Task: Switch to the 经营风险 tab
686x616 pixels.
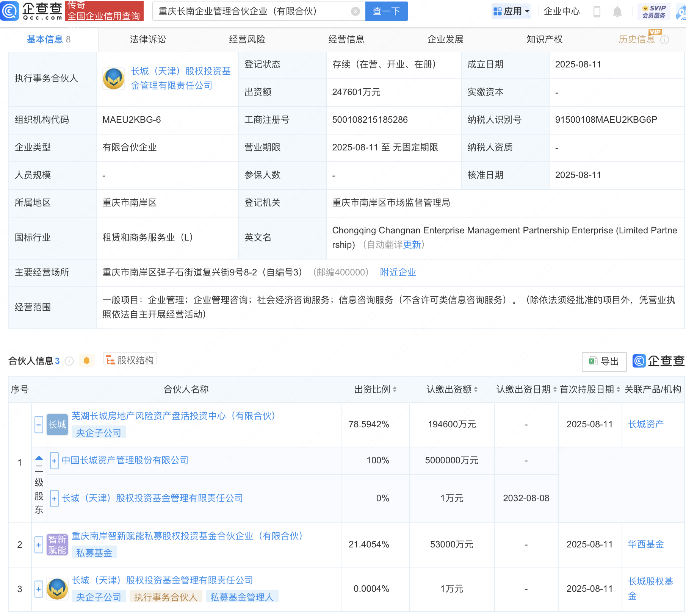Action: pyautogui.click(x=247, y=39)
